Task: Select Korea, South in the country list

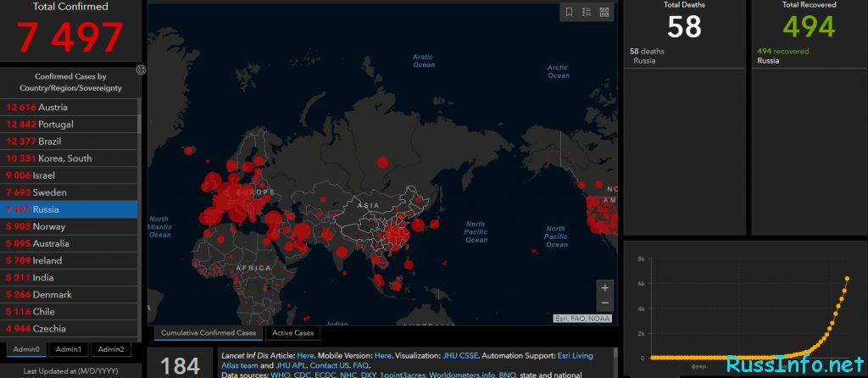Action: pyautogui.click(x=69, y=158)
